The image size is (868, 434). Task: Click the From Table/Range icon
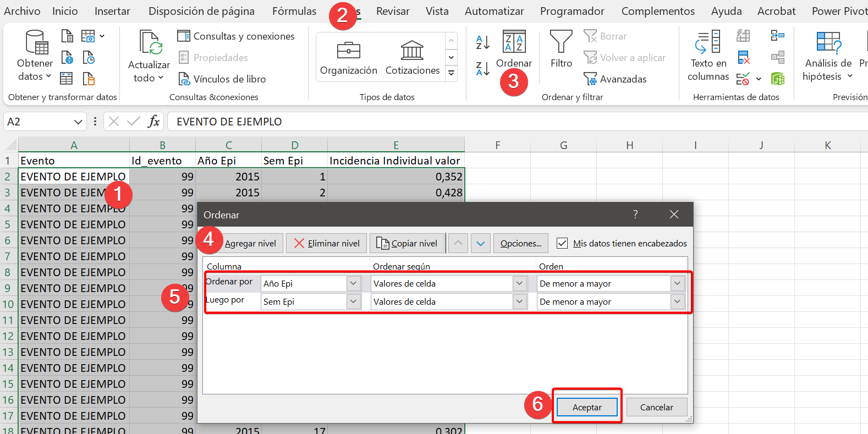point(66,78)
